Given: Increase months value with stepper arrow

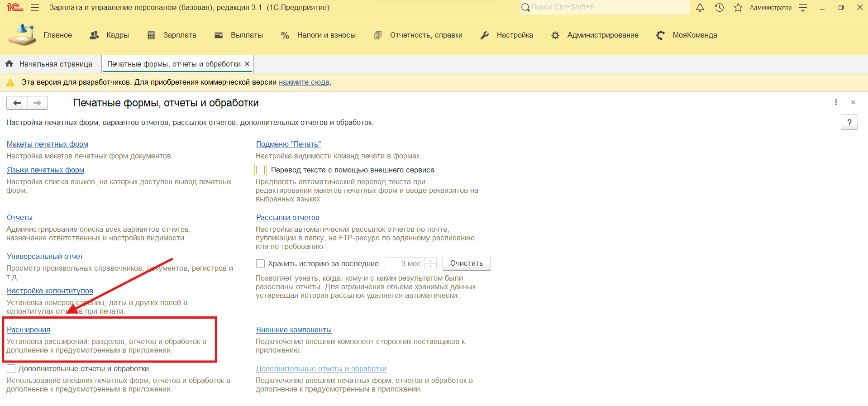Looking at the screenshot, I should pos(431,261).
